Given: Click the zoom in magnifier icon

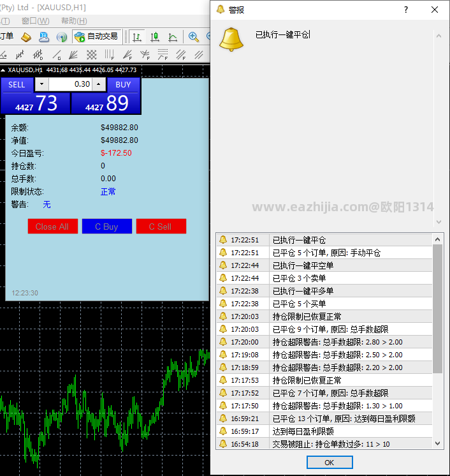Looking at the screenshot, I should pos(194,37).
